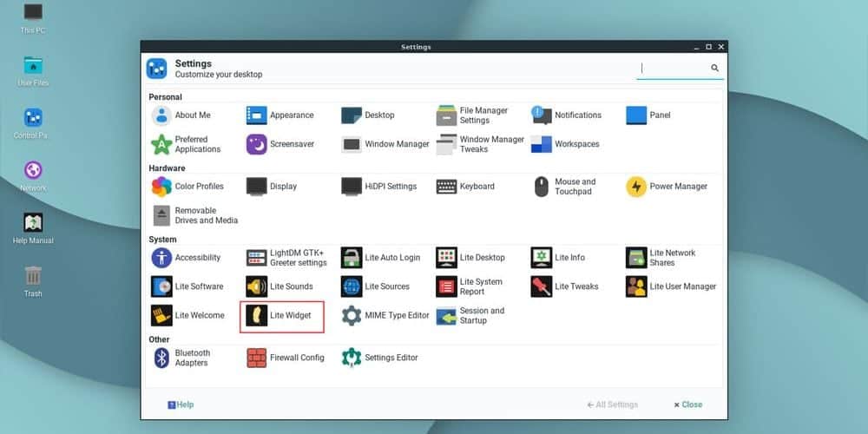Open Appearance settings
Viewport: 868px width, 434px height.
[x=280, y=115]
